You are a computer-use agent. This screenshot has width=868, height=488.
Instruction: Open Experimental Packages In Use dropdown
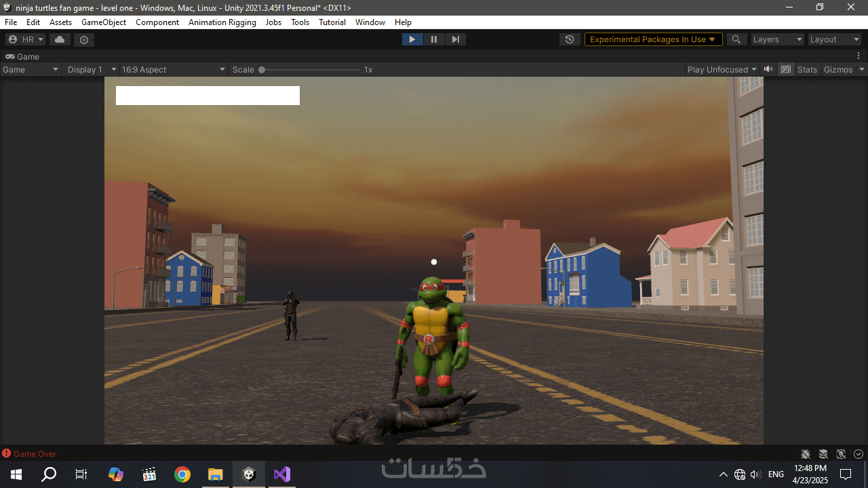[653, 39]
